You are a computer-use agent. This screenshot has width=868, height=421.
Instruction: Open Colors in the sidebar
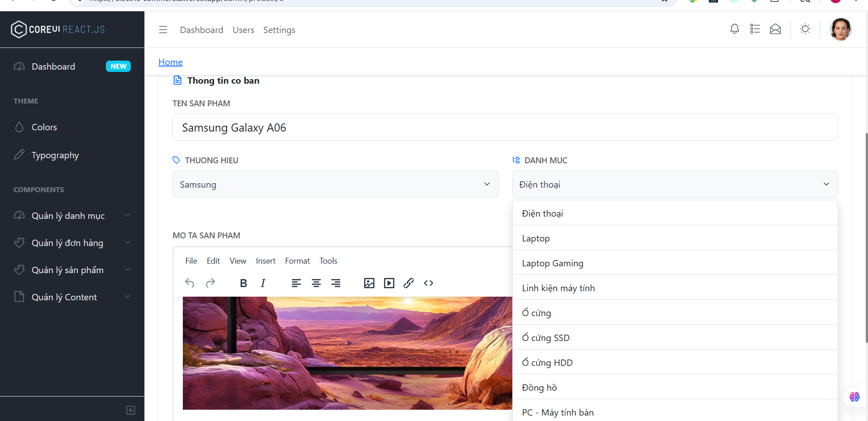(72, 127)
